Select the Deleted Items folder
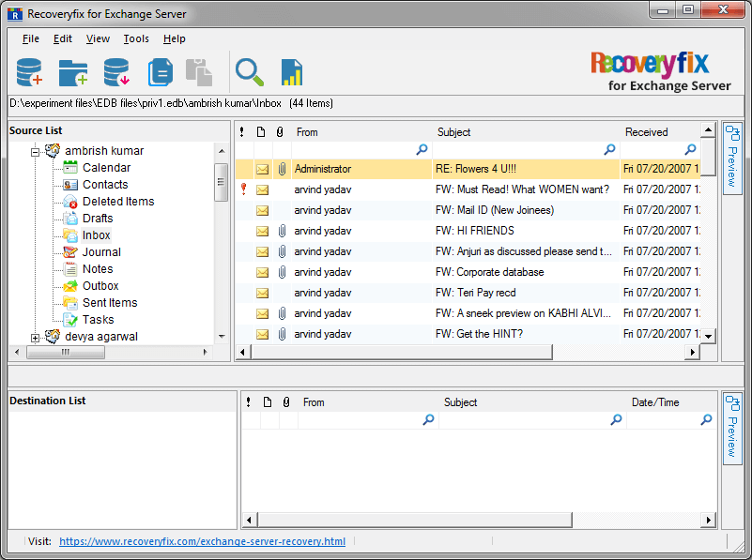Viewport: 752px width, 560px height. click(118, 201)
